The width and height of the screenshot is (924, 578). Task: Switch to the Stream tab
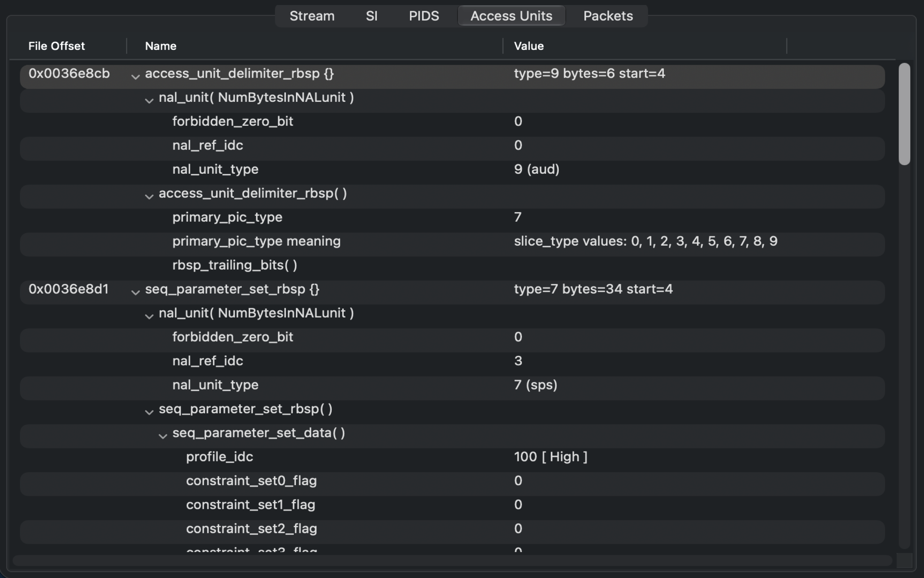[x=312, y=16]
